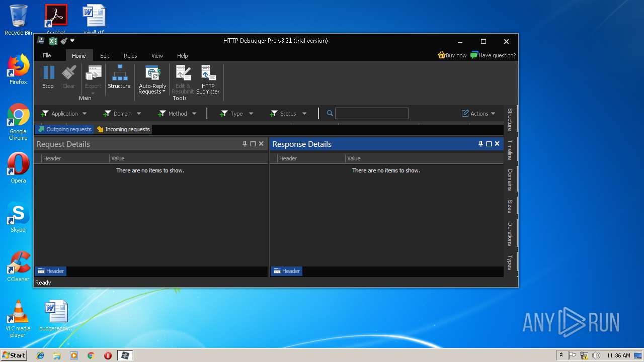The image size is (644, 362).
Task: Click the Have question? link
Action: pos(493,55)
